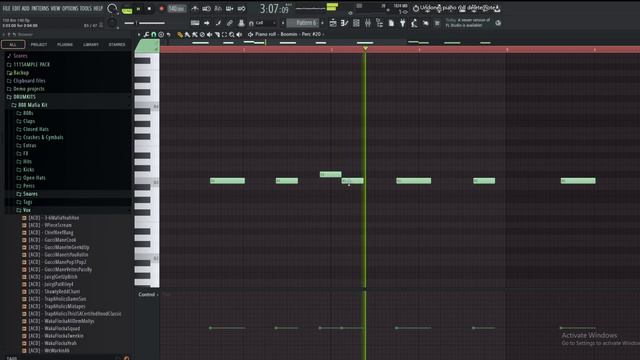Select the piano roll mute tool
The width and height of the screenshot is (640, 360).
point(210,35)
